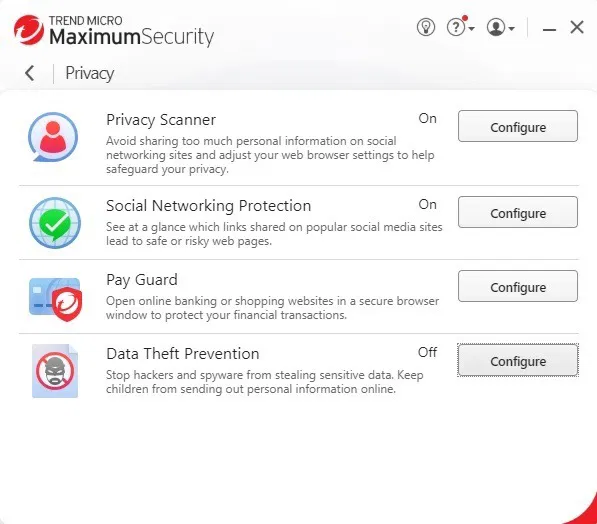Configure Data Theft Prevention
597x524 pixels.
click(518, 360)
